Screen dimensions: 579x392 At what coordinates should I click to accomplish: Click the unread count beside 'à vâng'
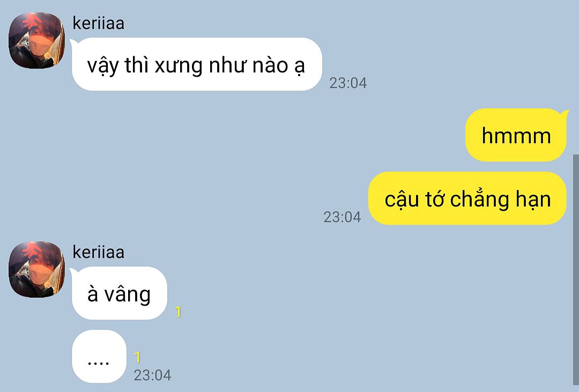coord(178,312)
